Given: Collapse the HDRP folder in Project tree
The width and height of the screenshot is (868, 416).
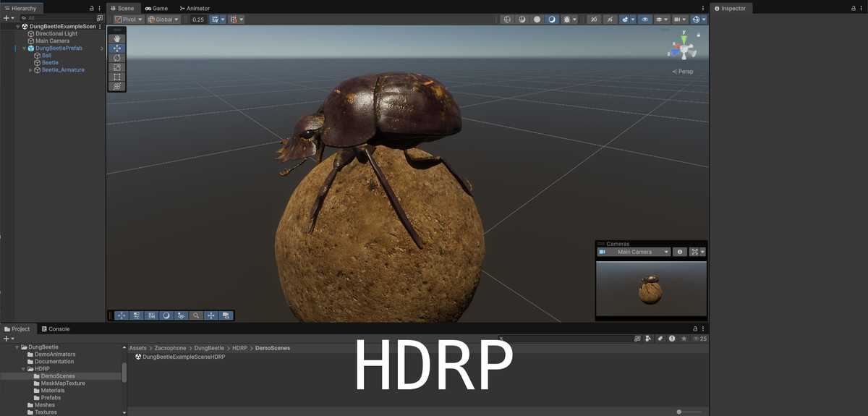Looking at the screenshot, I should tap(23, 369).
